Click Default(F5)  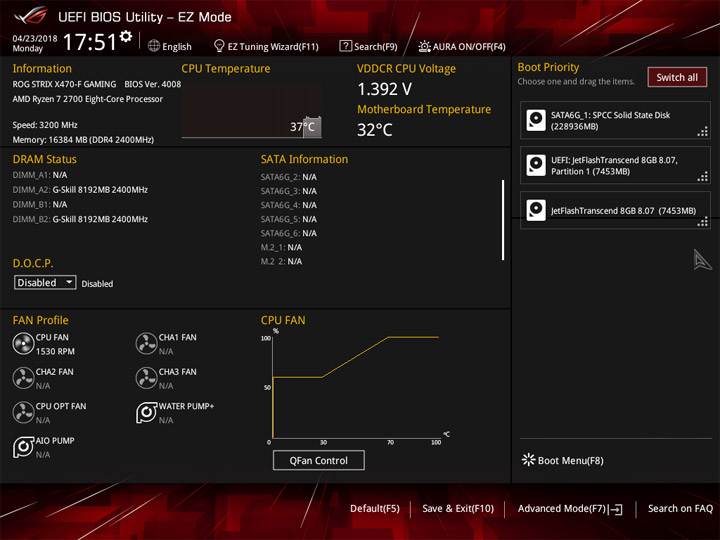pyautogui.click(x=375, y=509)
